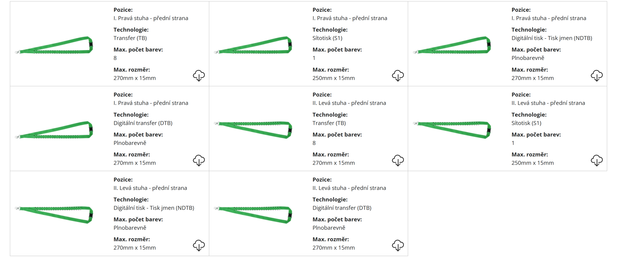This screenshot has height=263, width=644.
Task: Download Levá stuha Digitální transfer (DTB) template
Action: pyautogui.click(x=398, y=245)
